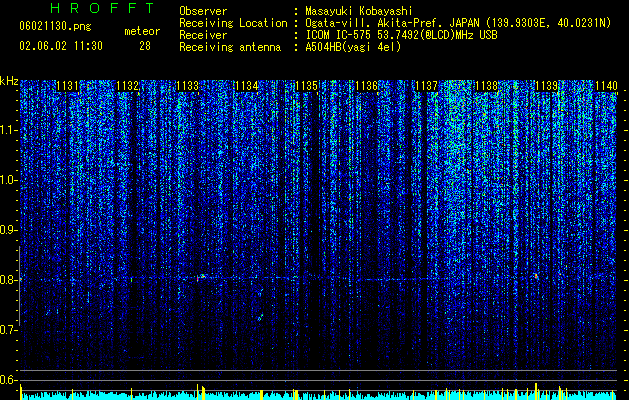Screen dimensions: 629x400
Task: Click the date stamp 02.06.02 11:30
Action: (61, 46)
